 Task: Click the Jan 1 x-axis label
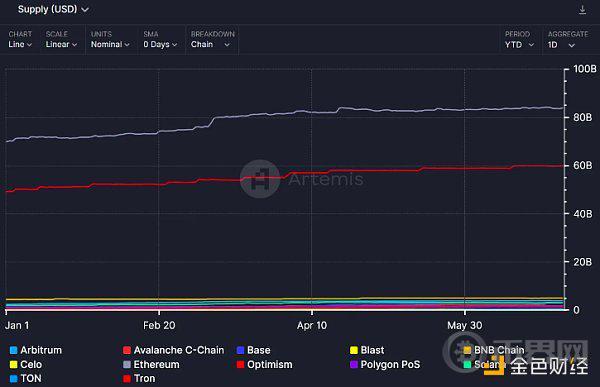pyautogui.click(x=17, y=325)
